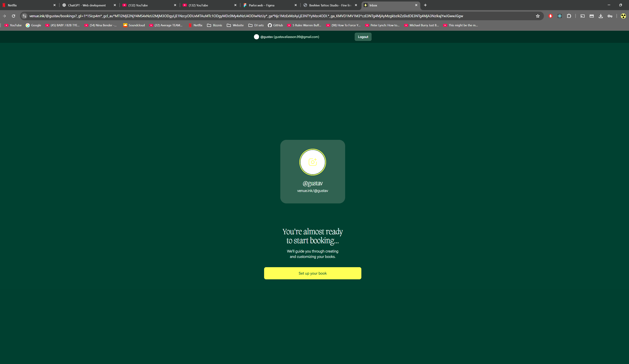This screenshot has height=364, width=629.
Task: Click the React DevTools extension icon
Action: (560, 16)
